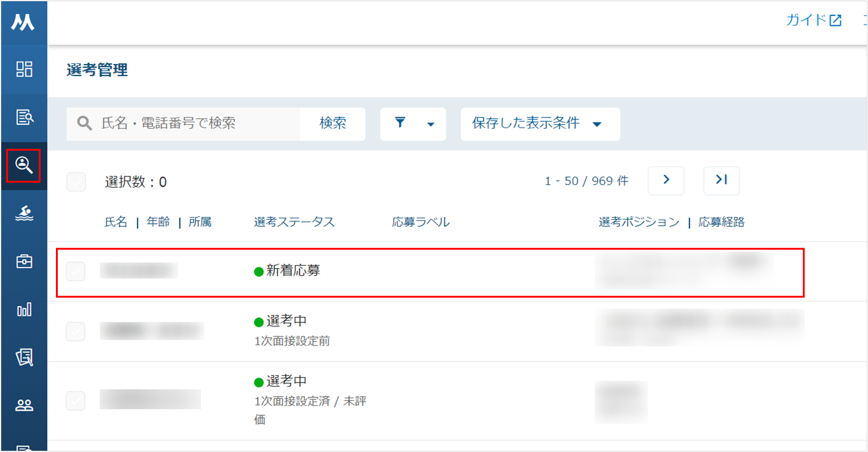Check the box for 新着応募 row
The image size is (868, 452).
(76, 271)
